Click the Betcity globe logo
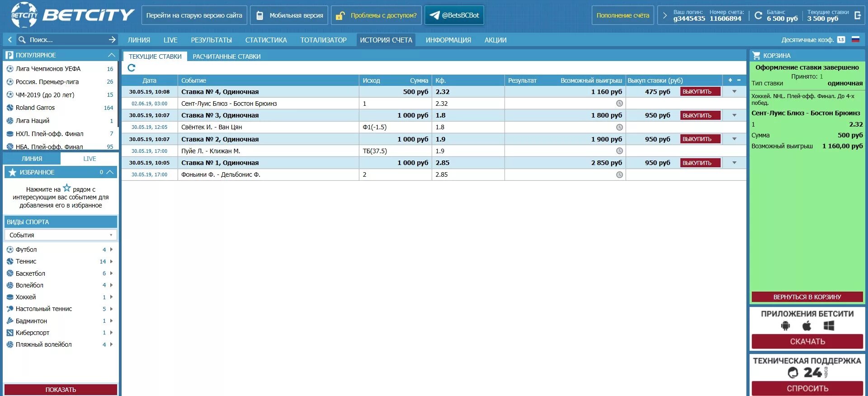 click(x=24, y=15)
